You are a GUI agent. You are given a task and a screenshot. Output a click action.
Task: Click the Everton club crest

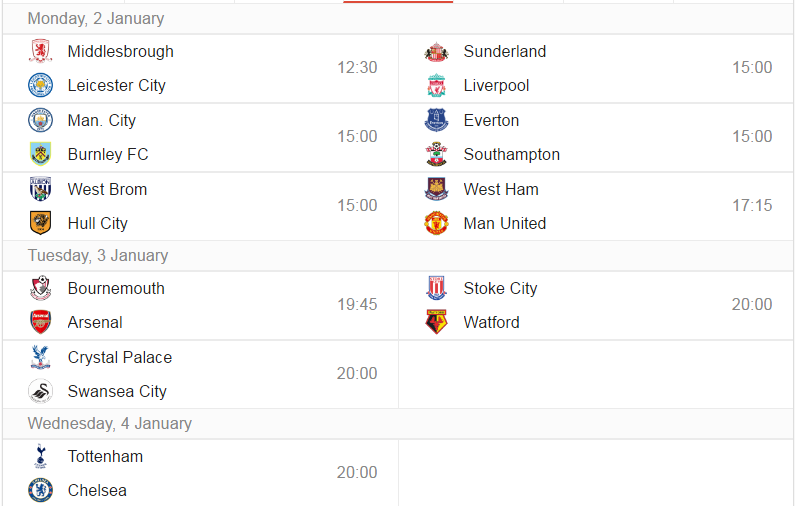pyautogui.click(x=436, y=121)
